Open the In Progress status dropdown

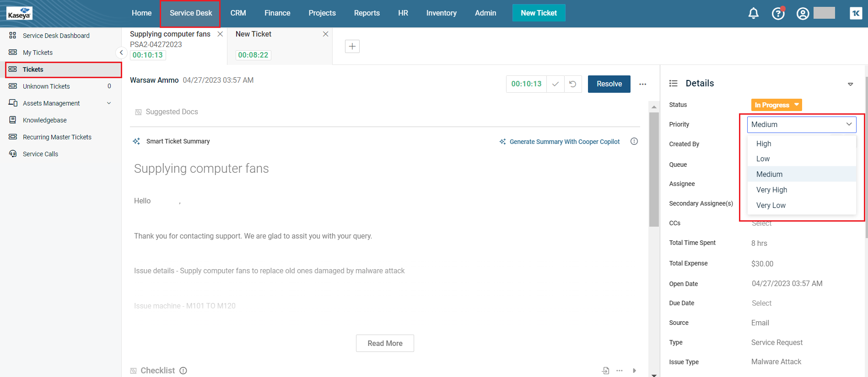776,105
